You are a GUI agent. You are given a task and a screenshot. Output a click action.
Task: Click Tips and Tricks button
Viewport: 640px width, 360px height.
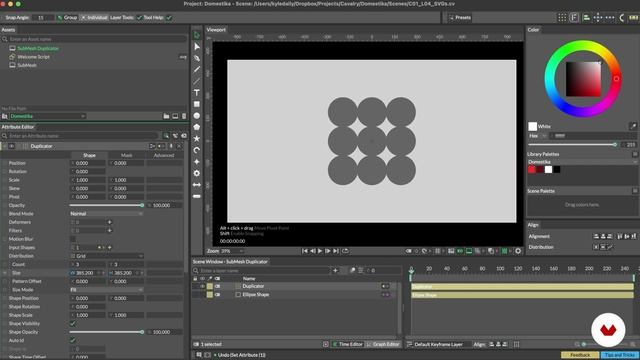coord(620,355)
